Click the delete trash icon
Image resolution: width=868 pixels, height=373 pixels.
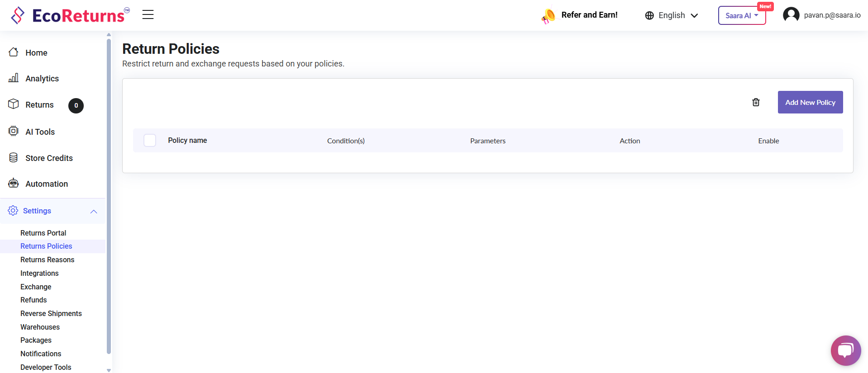click(756, 102)
